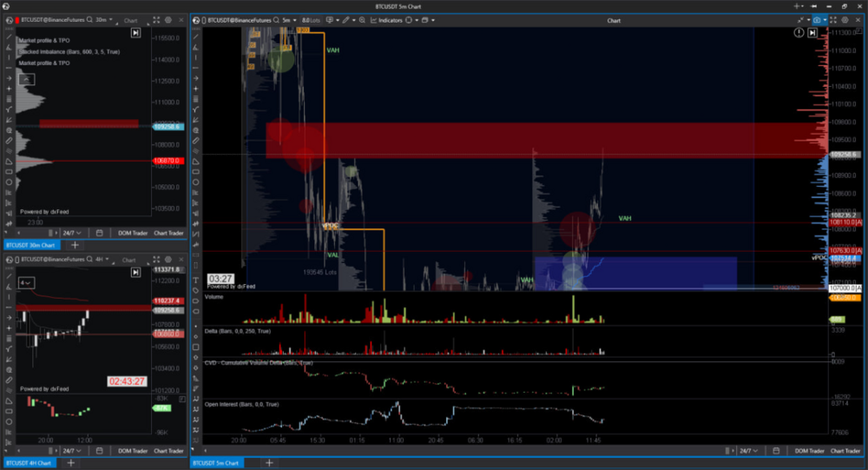Screen dimensions: 868x470
Task: Click the scroll-to-latest-bar icon in 5m chart
Action: click(x=812, y=33)
